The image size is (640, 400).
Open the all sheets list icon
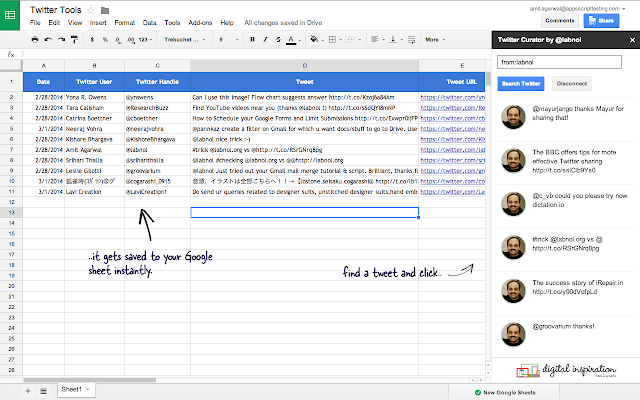coord(43,391)
